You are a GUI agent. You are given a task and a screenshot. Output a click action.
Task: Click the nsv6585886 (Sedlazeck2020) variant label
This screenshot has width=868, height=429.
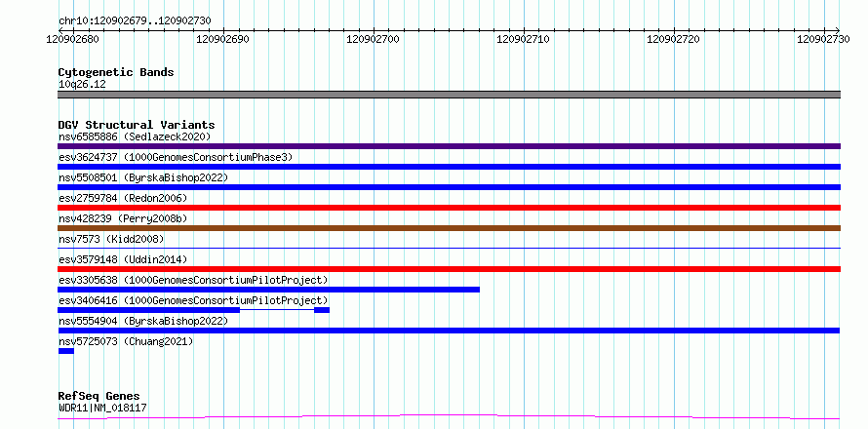click(x=135, y=136)
